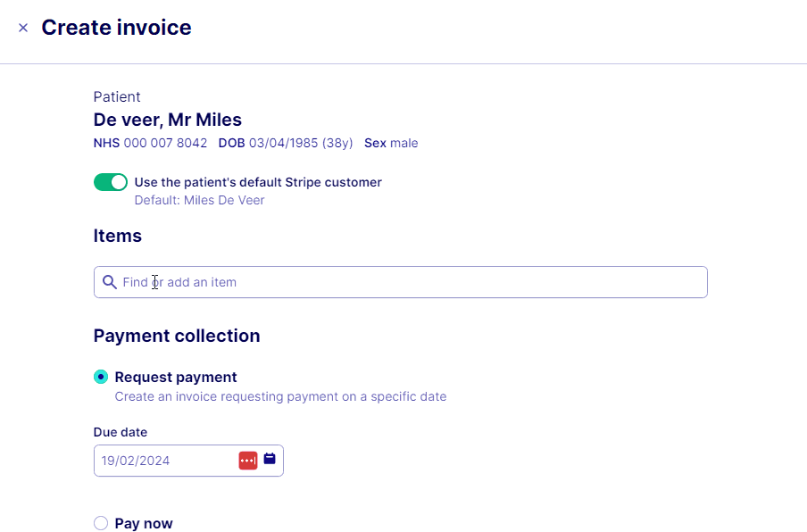The height and width of the screenshot is (532, 807).
Task: Disable the default Stripe customer switch
Action: (x=111, y=182)
